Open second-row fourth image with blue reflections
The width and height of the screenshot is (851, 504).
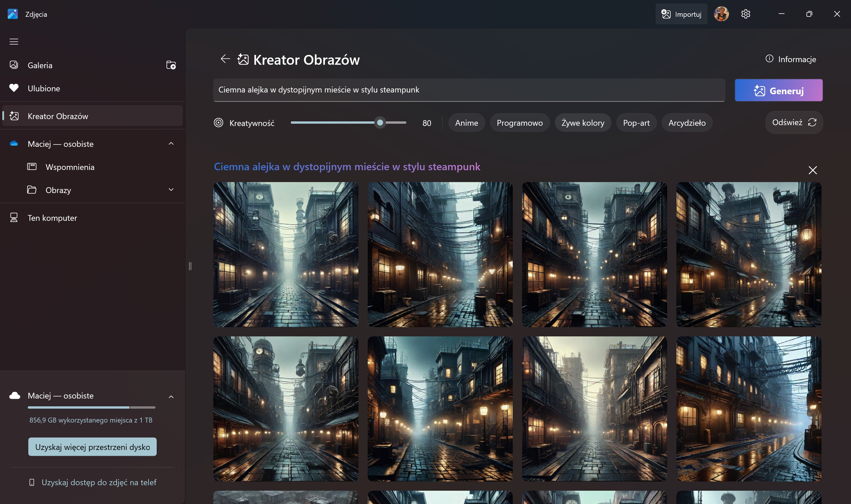point(749,409)
